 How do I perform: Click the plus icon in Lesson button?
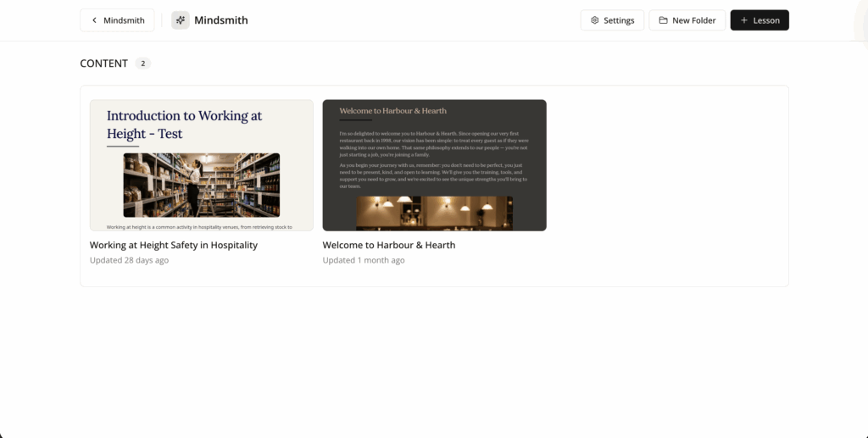tap(744, 20)
